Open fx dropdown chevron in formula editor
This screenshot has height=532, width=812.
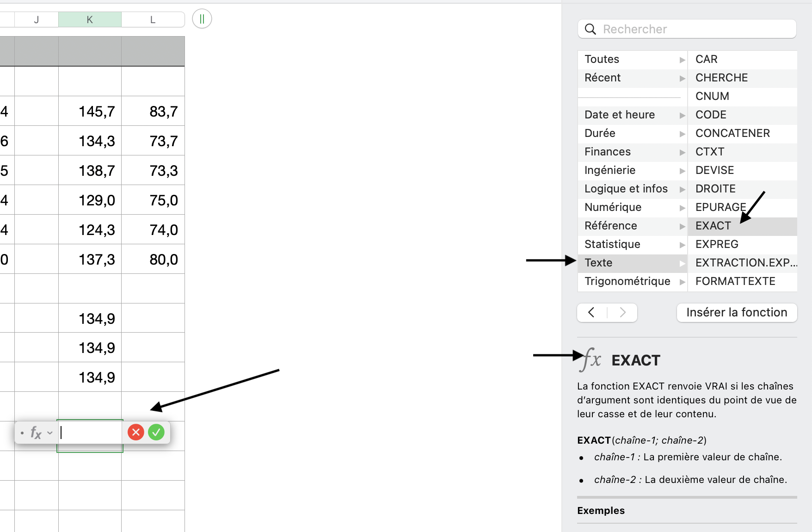50,433
